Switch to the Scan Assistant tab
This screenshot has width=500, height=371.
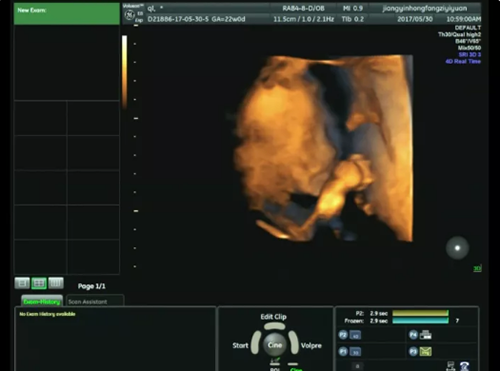(95, 301)
